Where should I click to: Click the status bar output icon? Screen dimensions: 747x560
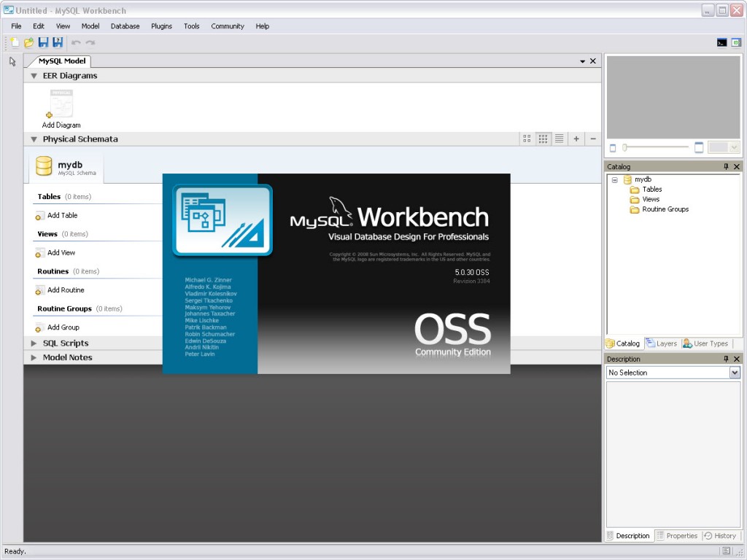(726, 551)
